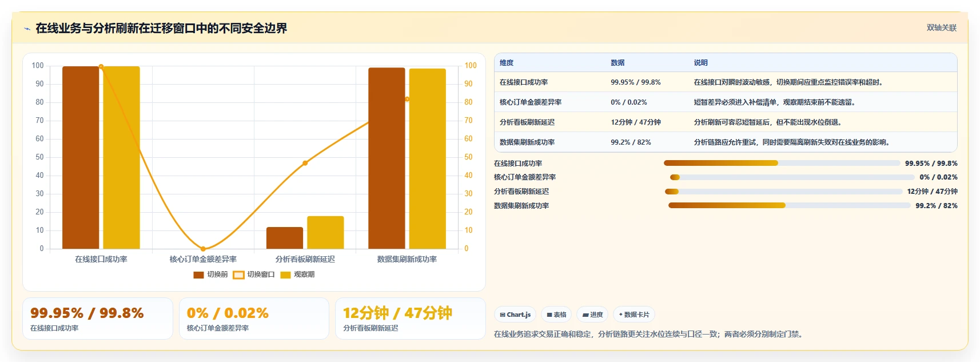Click the main title 在线业务与分析刷新…安全边界
The width and height of the screenshot is (980, 362).
(161, 28)
